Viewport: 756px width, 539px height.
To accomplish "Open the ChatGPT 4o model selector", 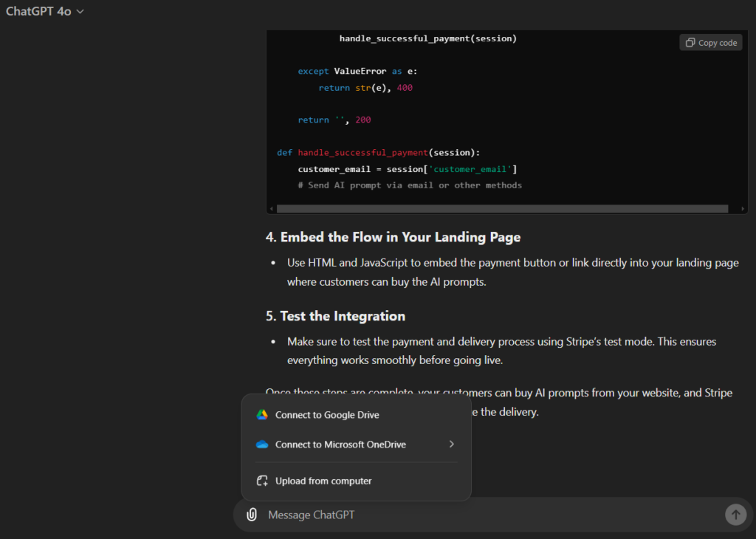I will point(45,11).
